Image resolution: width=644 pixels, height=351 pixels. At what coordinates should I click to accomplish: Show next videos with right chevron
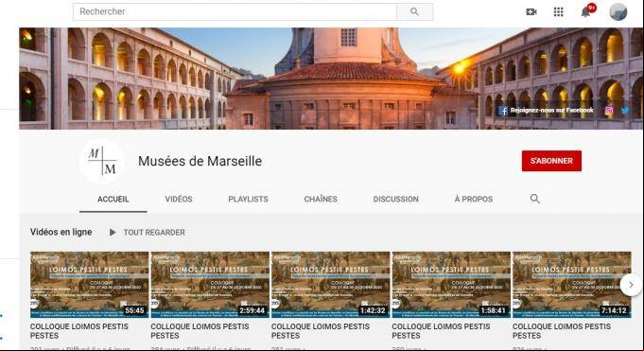pyautogui.click(x=631, y=285)
